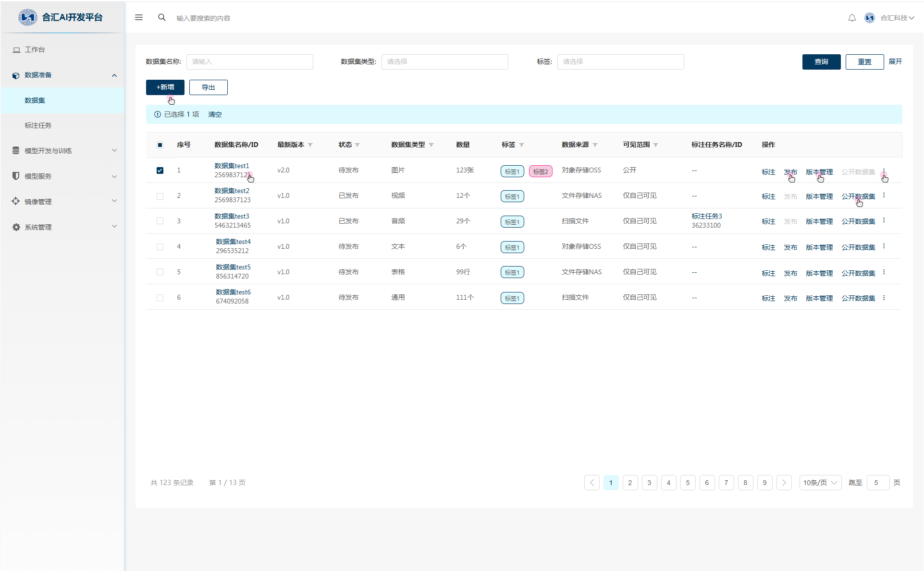
Task: Open 标注任务 in the sidebar
Action: coord(38,125)
